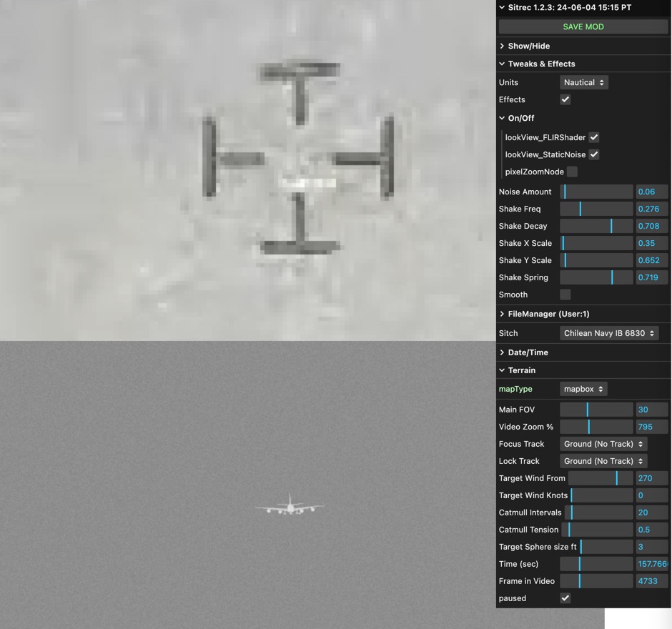
Task: Collapse the On/Off folder
Action: 520,118
